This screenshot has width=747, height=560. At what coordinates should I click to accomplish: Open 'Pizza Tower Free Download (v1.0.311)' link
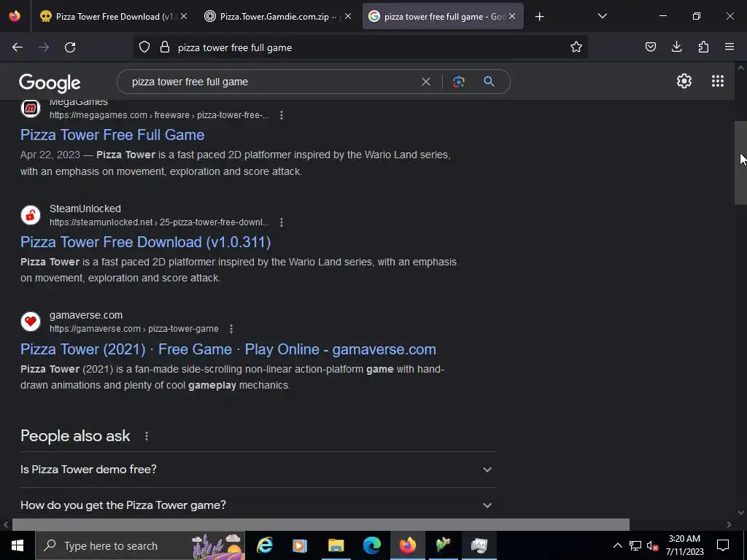[146, 242]
